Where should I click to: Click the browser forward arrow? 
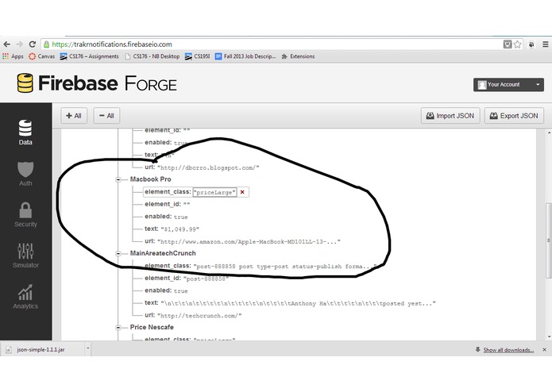pos(20,44)
